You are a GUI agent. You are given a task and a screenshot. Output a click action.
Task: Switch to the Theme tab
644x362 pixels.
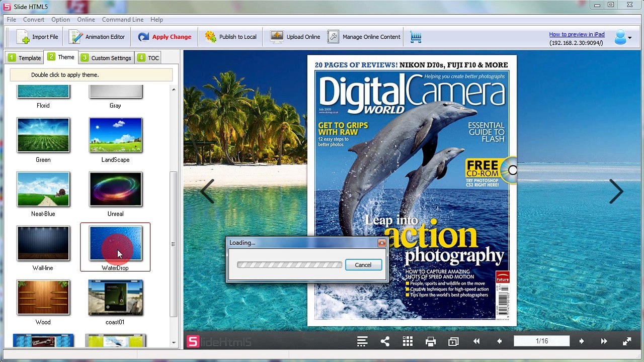pos(61,57)
